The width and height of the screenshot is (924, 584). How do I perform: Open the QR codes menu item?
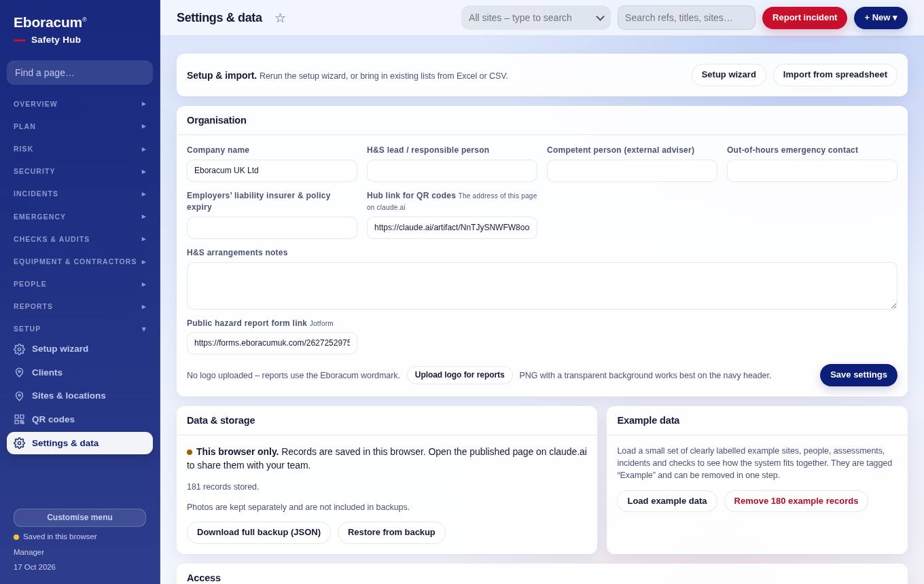point(79,420)
